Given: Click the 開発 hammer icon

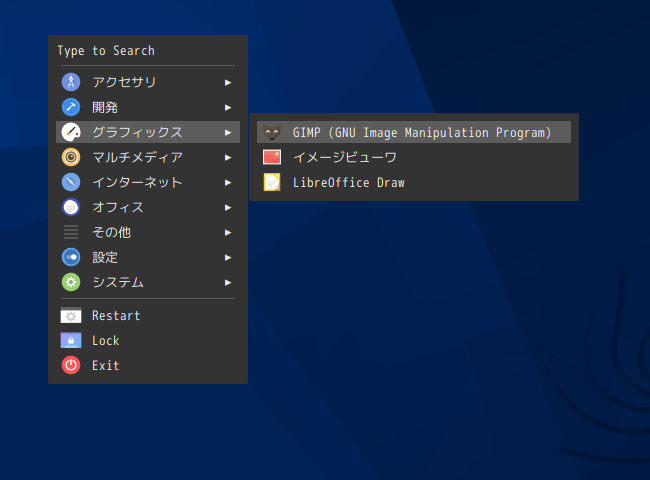Looking at the screenshot, I should click(71, 107).
